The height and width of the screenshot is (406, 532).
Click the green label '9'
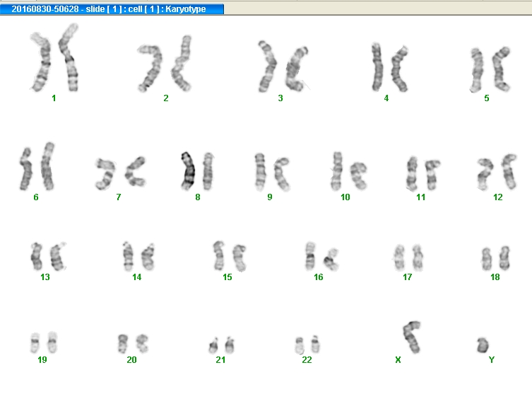(270, 197)
